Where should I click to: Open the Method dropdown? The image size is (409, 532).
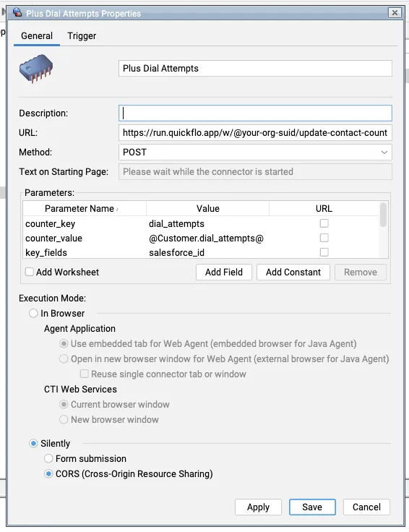coord(255,152)
